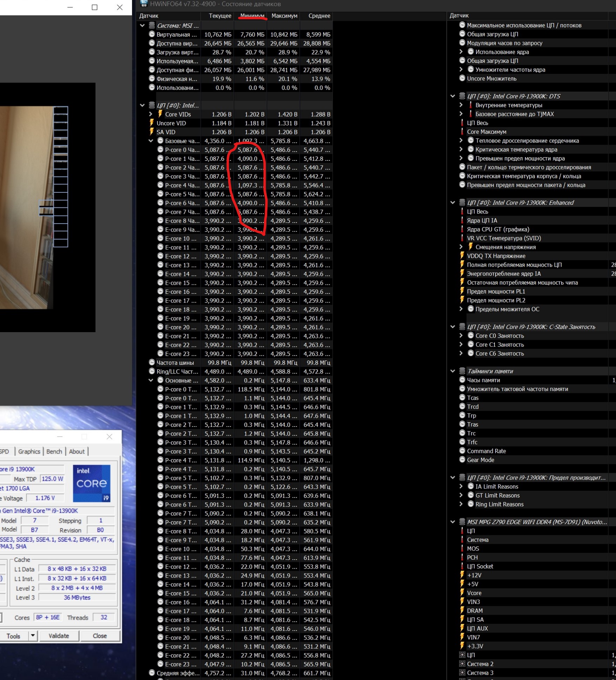Click the room photo in the image viewer
Image resolution: width=616 pixels, height=680 pixels.
click(27, 207)
